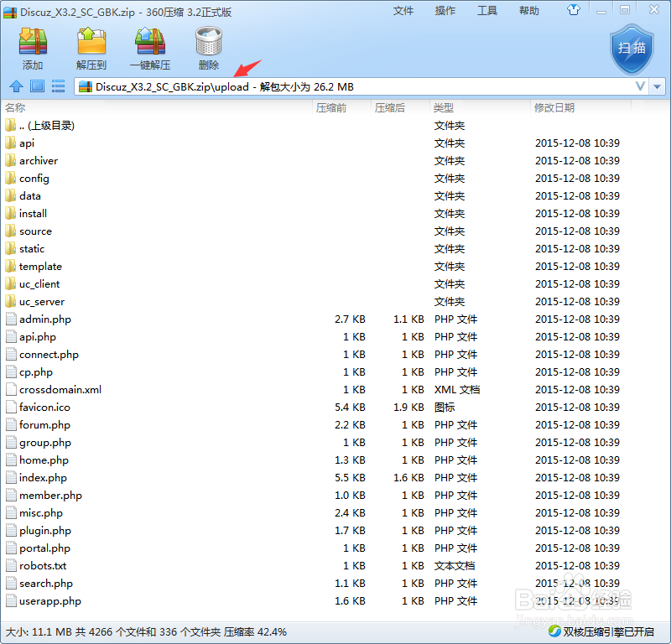The height and width of the screenshot is (644, 671).
Task: Go up one level with blue arrow
Action: click(16, 86)
